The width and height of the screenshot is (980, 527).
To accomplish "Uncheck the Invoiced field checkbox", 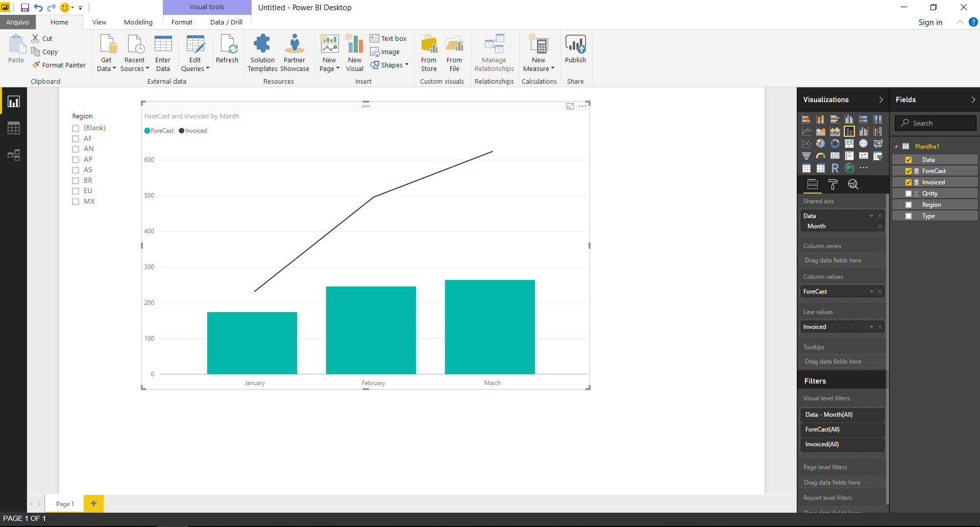I will coord(909,182).
